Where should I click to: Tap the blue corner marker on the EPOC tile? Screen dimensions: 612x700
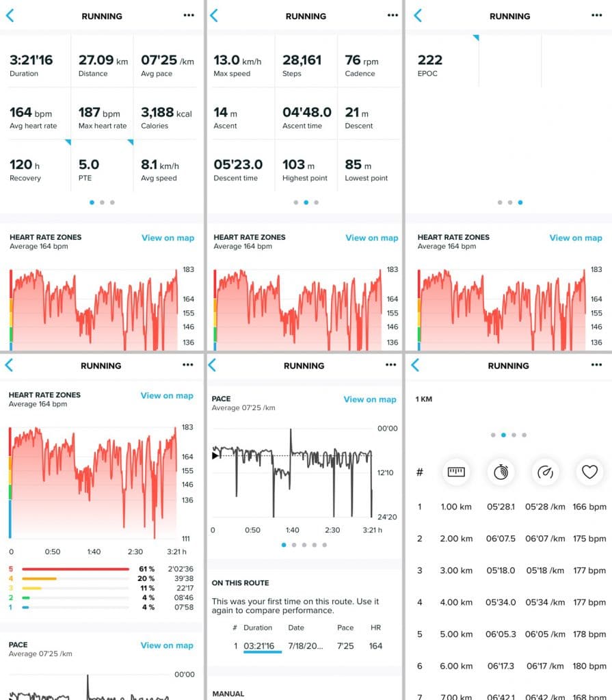point(476,38)
